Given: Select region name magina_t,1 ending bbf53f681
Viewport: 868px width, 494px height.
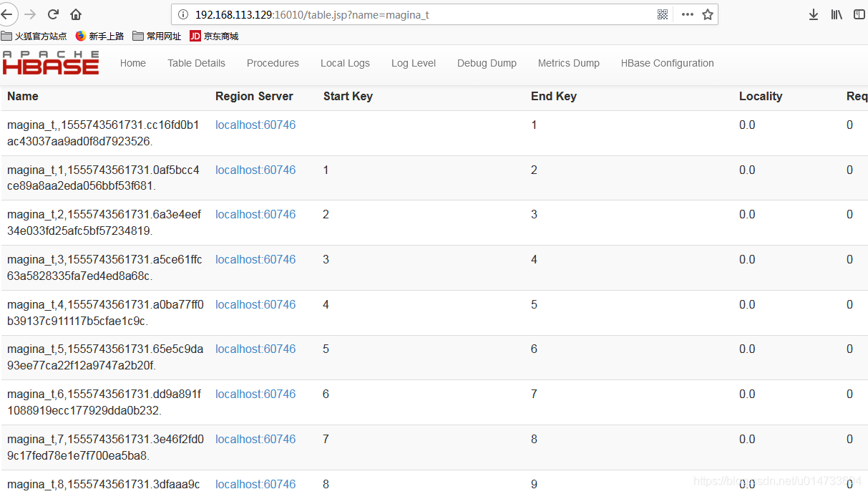Looking at the screenshot, I should [x=104, y=178].
